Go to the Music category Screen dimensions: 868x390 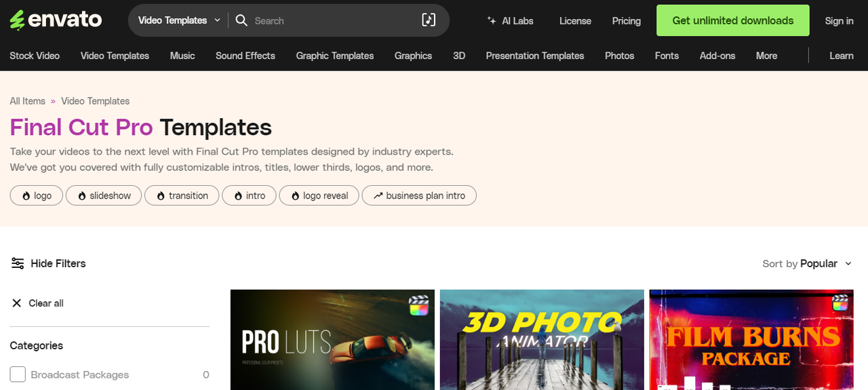(x=182, y=56)
